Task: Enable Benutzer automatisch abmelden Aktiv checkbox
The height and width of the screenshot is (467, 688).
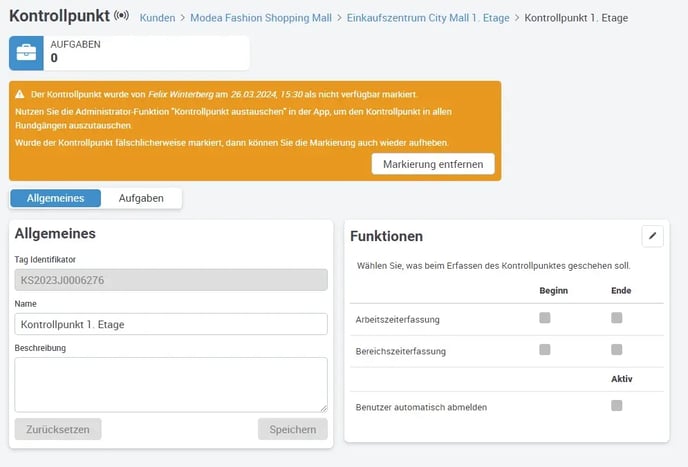Action: point(616,406)
